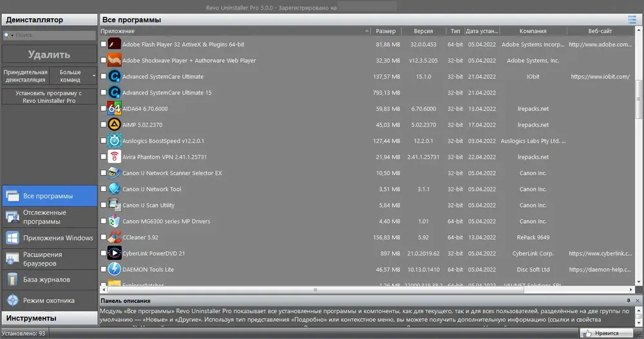This screenshot has width=644, height=339.
Task: Click the horizontal scrollbar of program list
Action: click(315, 289)
